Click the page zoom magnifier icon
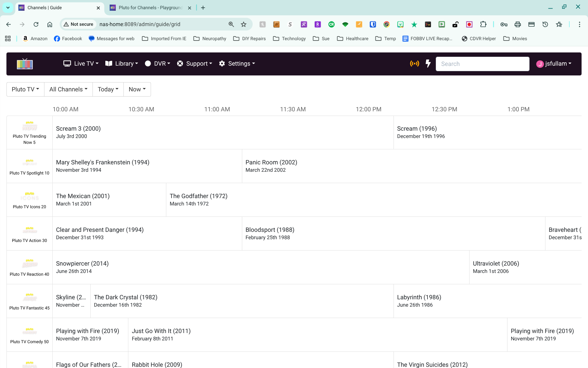 [x=231, y=24]
